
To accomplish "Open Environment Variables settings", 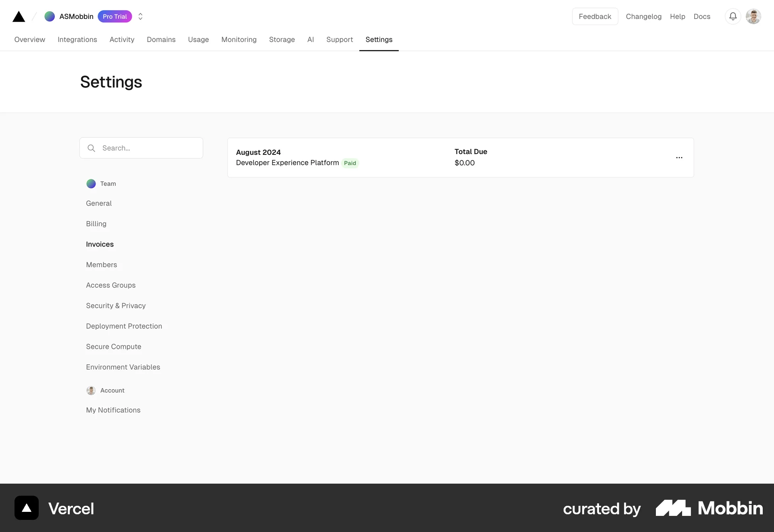I will click(x=123, y=367).
